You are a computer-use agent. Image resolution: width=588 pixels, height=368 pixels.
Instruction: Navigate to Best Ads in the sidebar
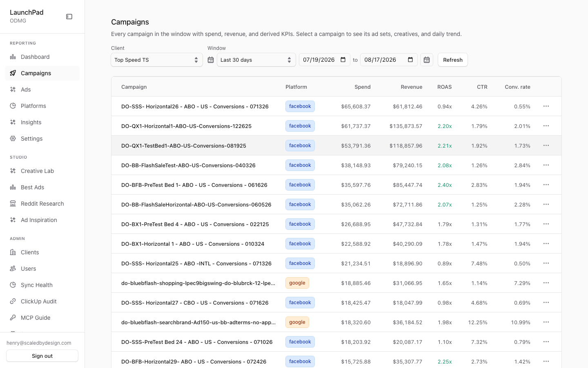42,187
